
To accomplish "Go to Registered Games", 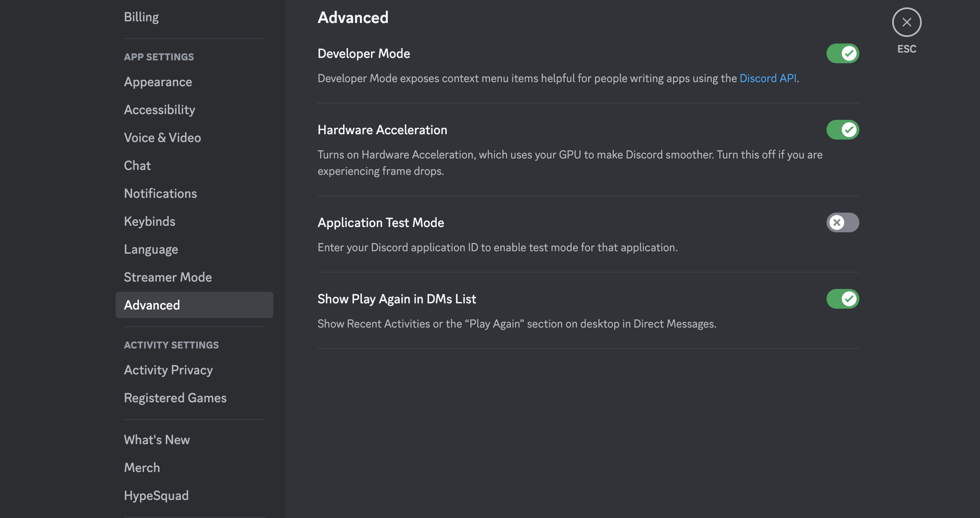I will coord(175,398).
